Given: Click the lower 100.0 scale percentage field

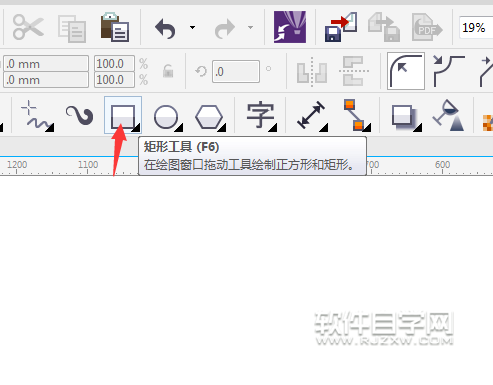Looking at the screenshot, I should coord(114,80).
